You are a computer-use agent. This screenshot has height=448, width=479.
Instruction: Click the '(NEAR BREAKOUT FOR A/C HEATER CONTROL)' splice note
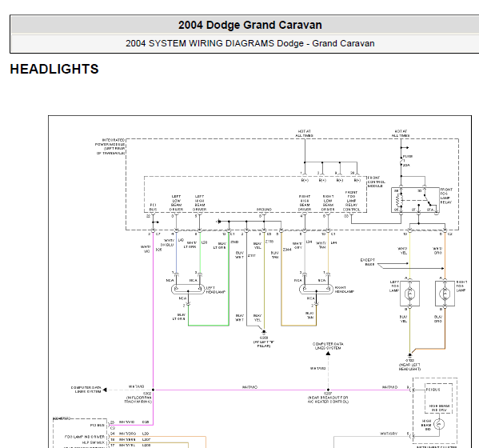click(328, 399)
